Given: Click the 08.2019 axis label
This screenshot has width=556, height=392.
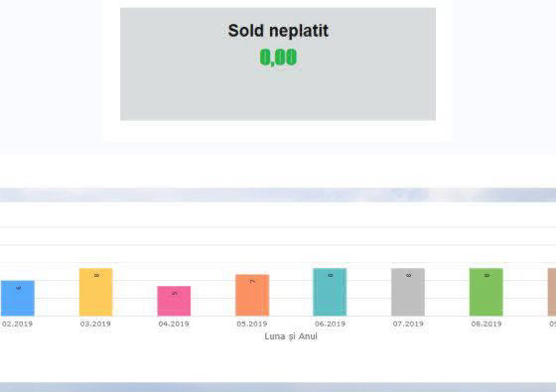Looking at the screenshot, I should coord(486,324).
